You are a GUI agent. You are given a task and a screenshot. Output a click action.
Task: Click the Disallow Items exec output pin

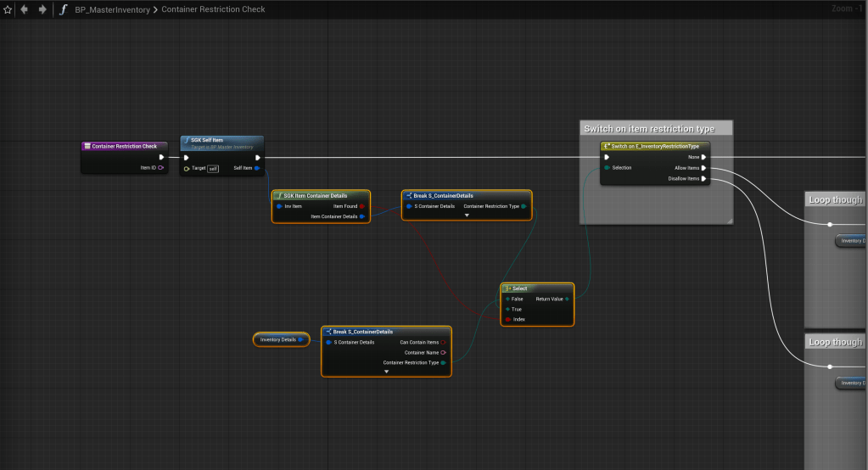tap(703, 178)
